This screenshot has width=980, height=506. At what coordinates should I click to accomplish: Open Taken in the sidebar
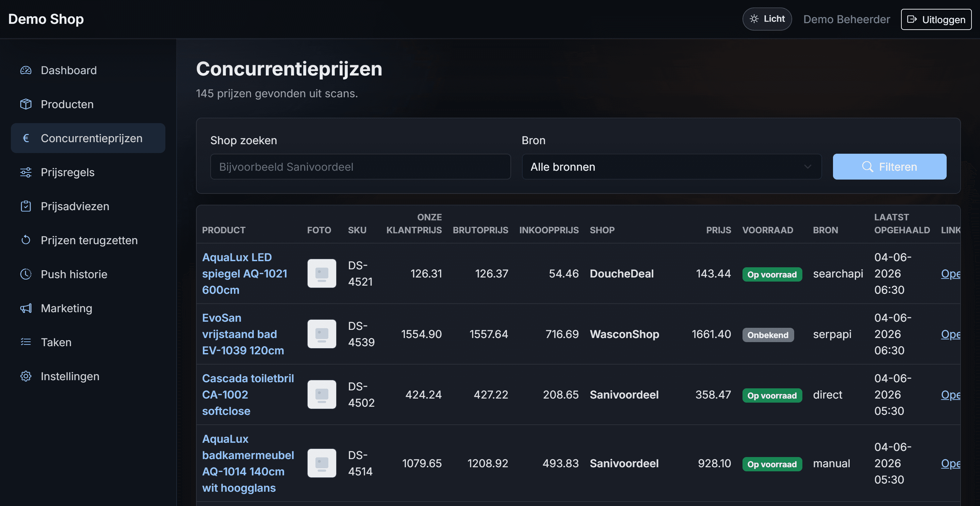pos(88,342)
